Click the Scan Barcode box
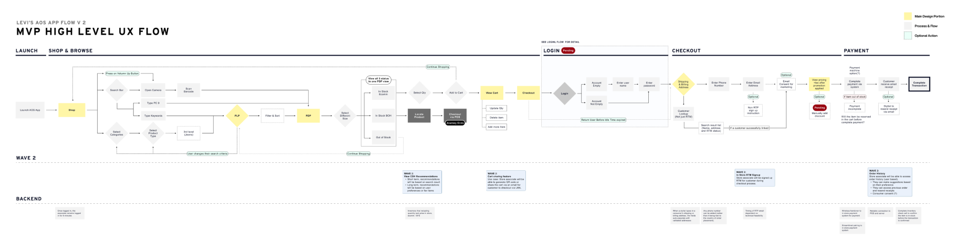Screen dimensions: 980x249 [x=188, y=90]
